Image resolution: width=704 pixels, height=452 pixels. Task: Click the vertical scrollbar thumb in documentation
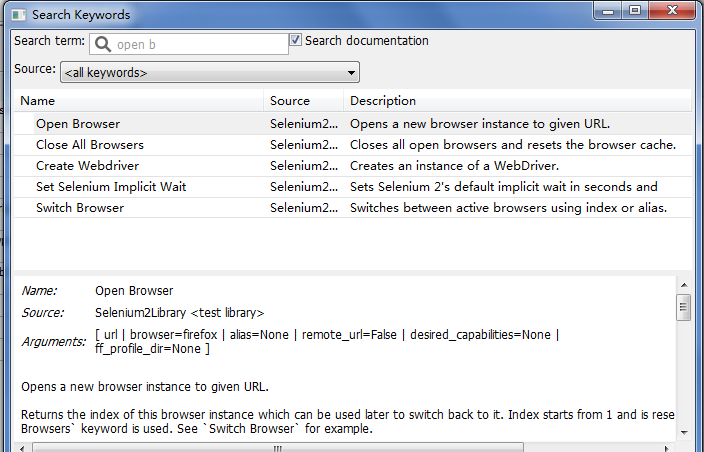pyautogui.click(x=684, y=307)
